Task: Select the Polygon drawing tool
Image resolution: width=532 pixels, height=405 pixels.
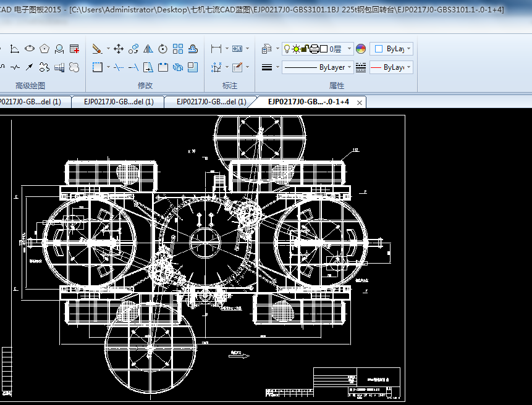Action: click(44, 49)
